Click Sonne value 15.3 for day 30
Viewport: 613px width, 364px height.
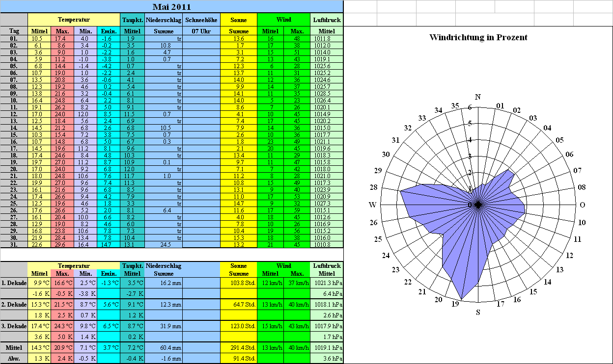coord(239,237)
